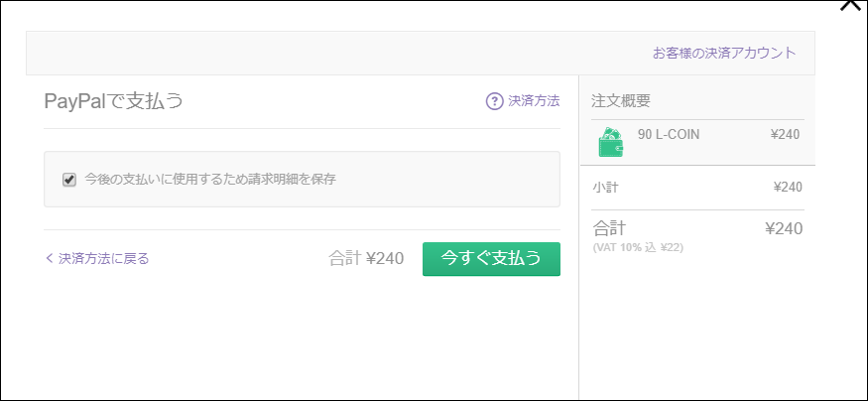Click the 今後の支払いに使用するため請求明細を保存 label

coord(210,180)
